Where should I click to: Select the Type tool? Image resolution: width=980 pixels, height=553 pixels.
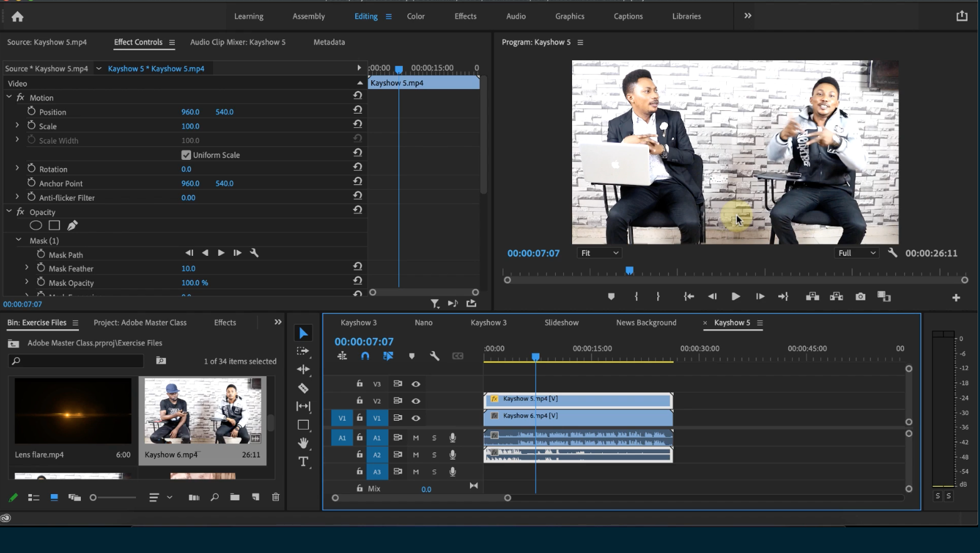click(303, 461)
